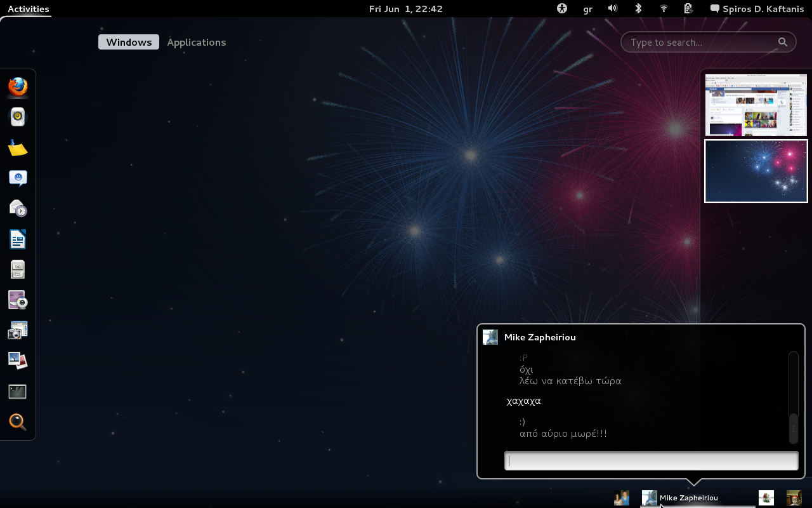Launch the Terminal from the dash
The width and height of the screenshot is (812, 508).
pyautogui.click(x=18, y=391)
